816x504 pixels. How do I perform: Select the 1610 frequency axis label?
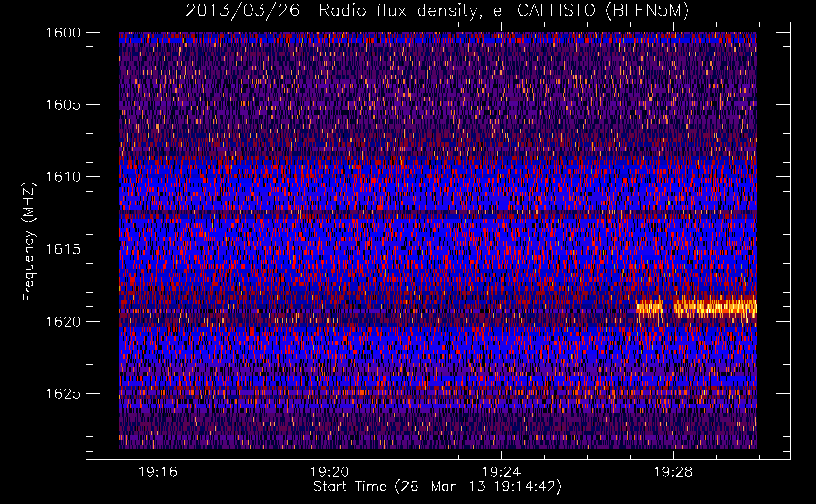(x=63, y=177)
